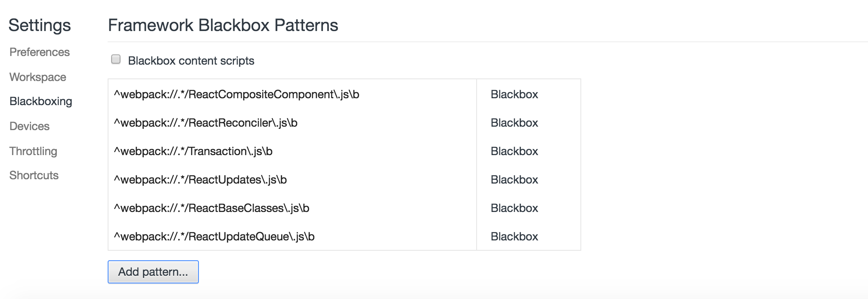Click the Transaction.js pattern row
This screenshot has height=299, width=868.
(x=193, y=151)
